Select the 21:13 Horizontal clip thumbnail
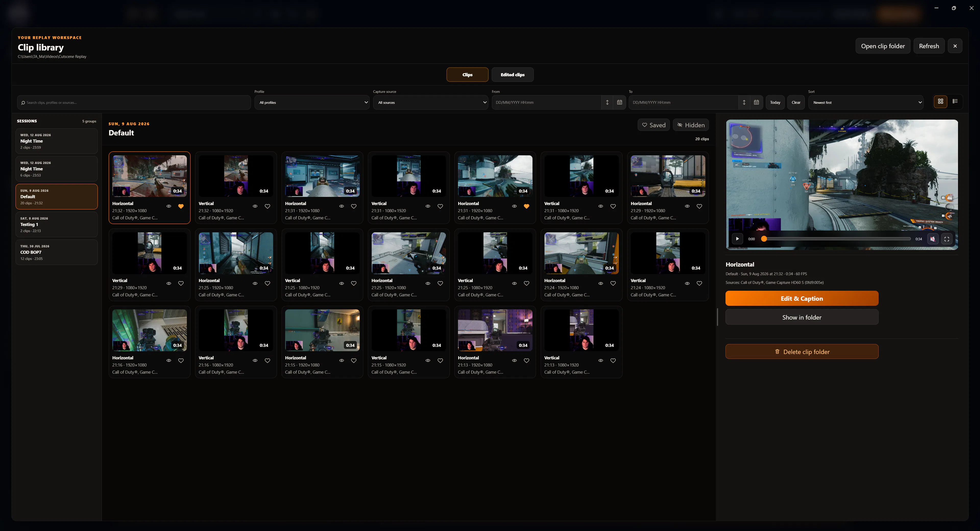 [495, 330]
